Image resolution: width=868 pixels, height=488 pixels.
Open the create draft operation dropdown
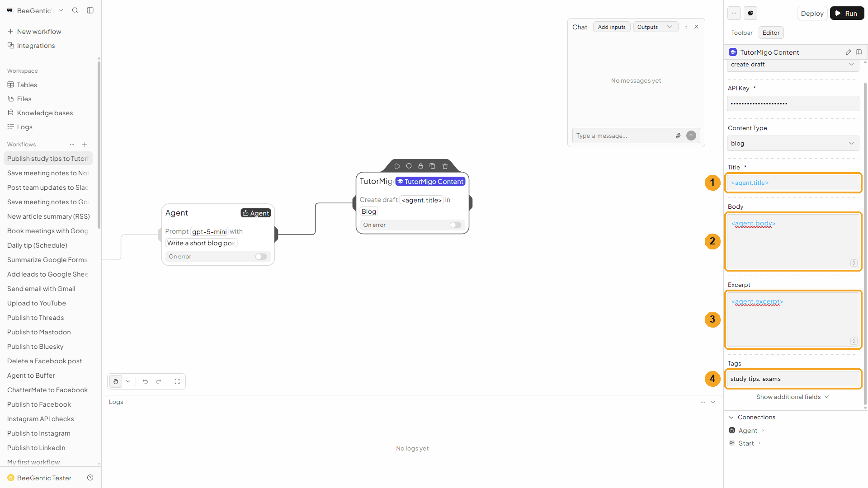coord(793,65)
